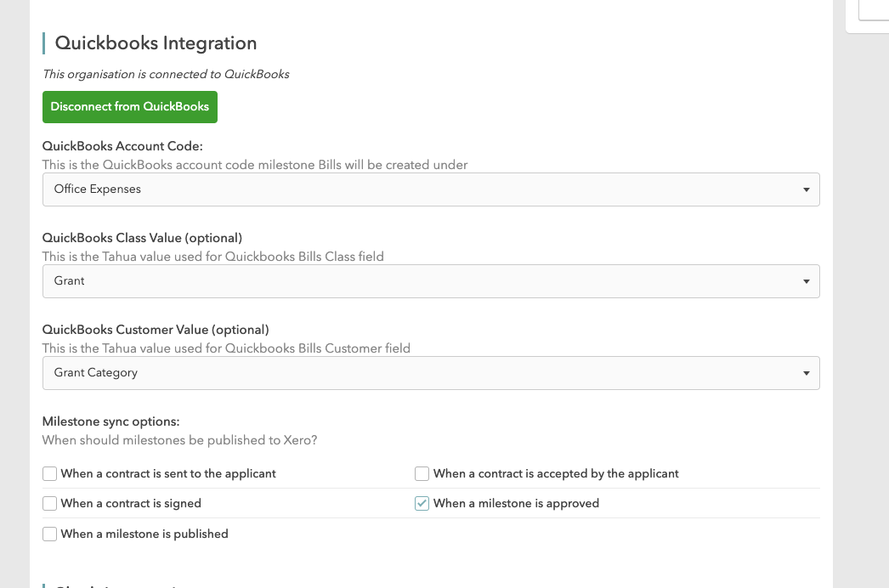This screenshot has width=889, height=588.
Task: Click 'QuickBooks Class Value (optional)' label
Action: pyautogui.click(x=142, y=238)
